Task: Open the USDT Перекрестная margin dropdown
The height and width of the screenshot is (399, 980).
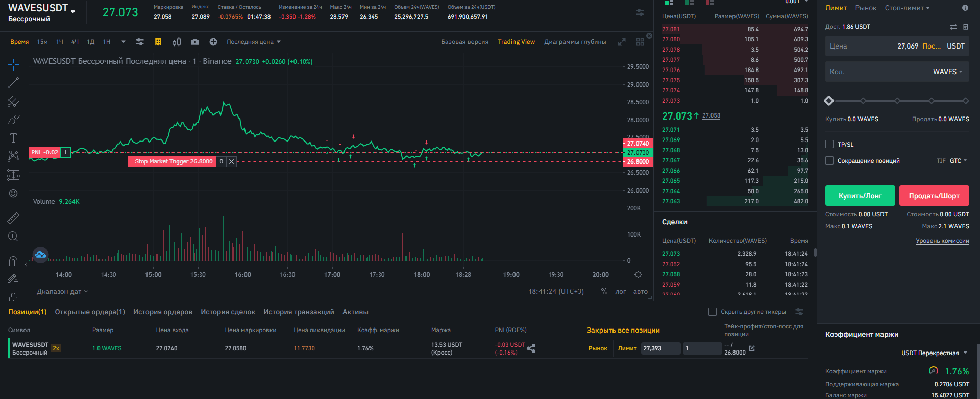Action: click(934, 353)
